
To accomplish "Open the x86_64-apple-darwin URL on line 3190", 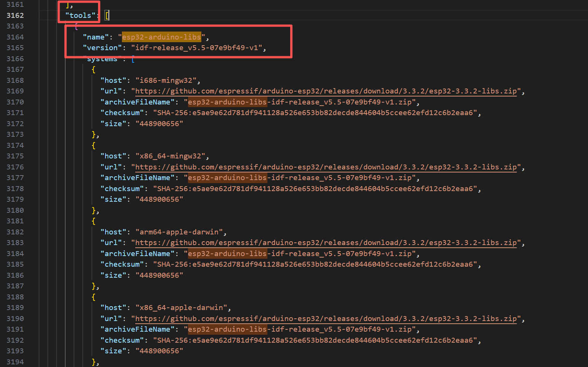I will [x=326, y=319].
